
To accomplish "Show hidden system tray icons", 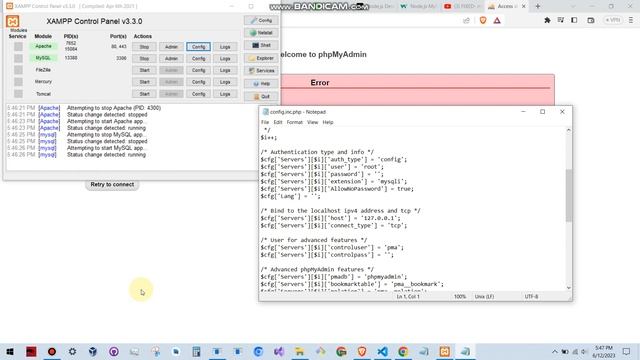I will click(x=554, y=351).
